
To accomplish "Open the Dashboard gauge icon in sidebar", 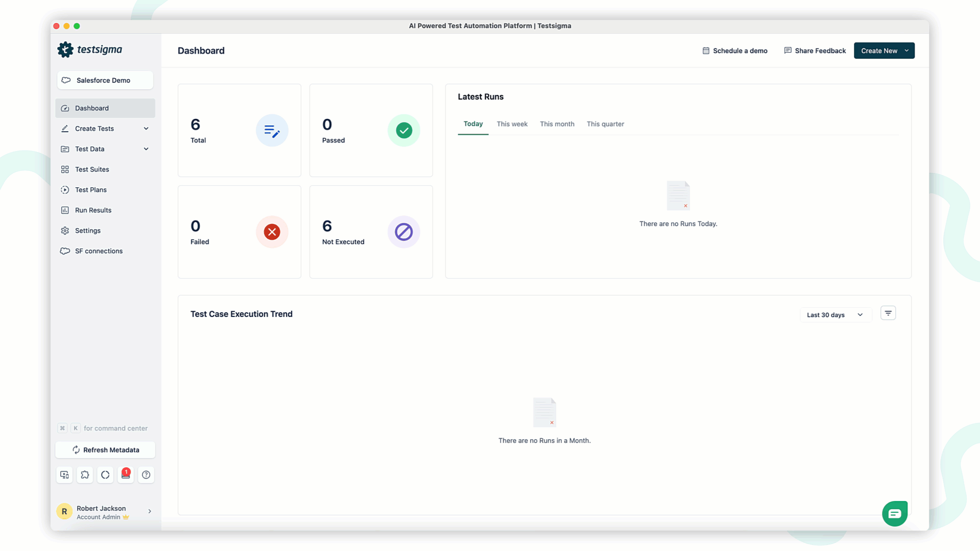I will (x=65, y=108).
